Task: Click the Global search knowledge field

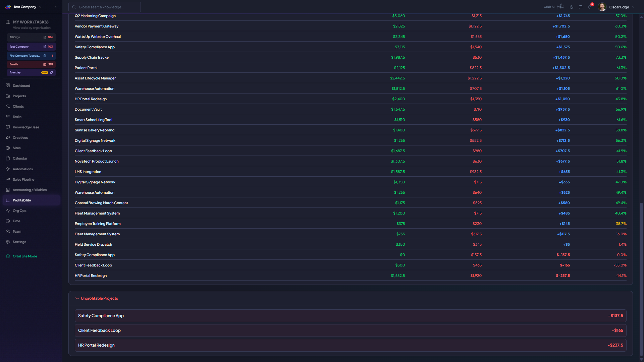Action: pyautogui.click(x=105, y=7)
